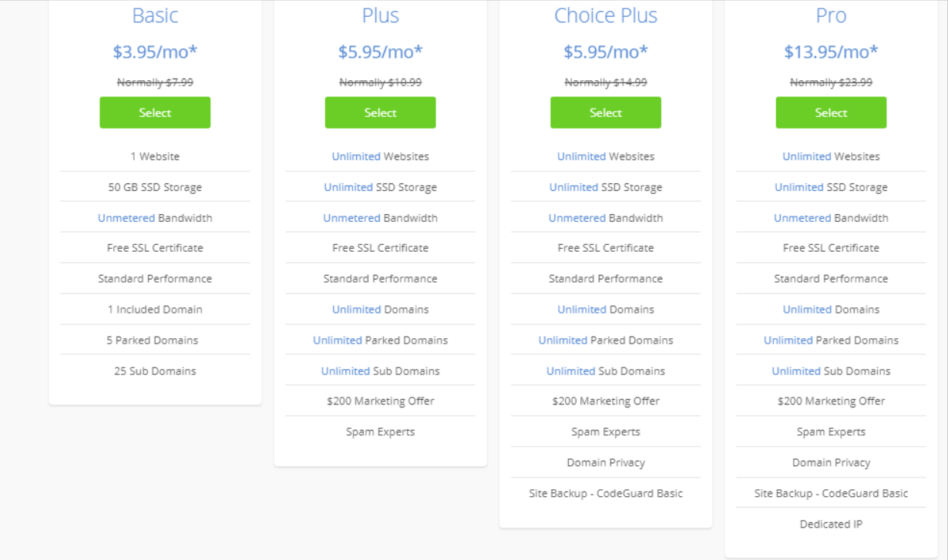948x560 pixels.
Task: Click the Plus plan title
Action: (x=380, y=15)
